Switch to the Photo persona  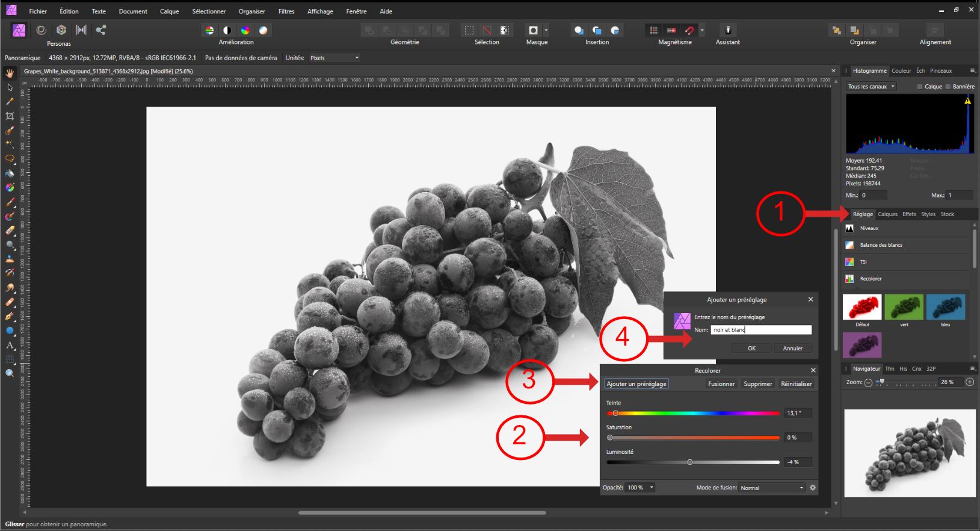(19, 30)
